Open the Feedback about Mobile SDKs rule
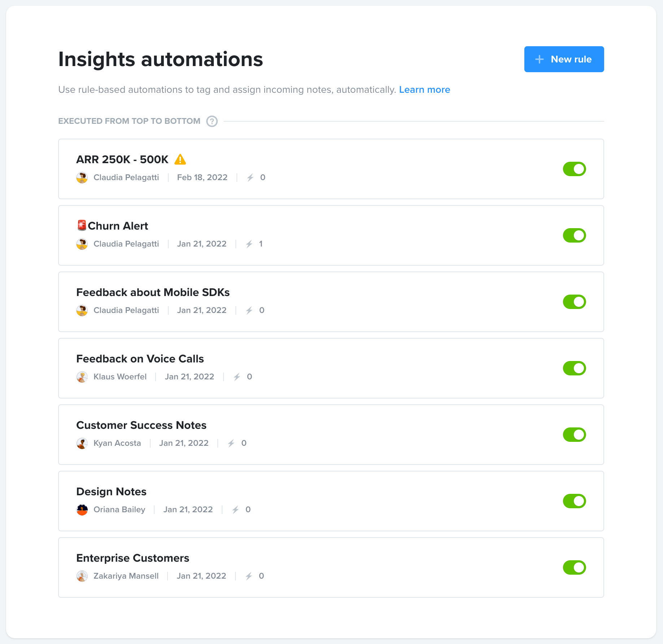The width and height of the screenshot is (663, 644). [331, 302]
